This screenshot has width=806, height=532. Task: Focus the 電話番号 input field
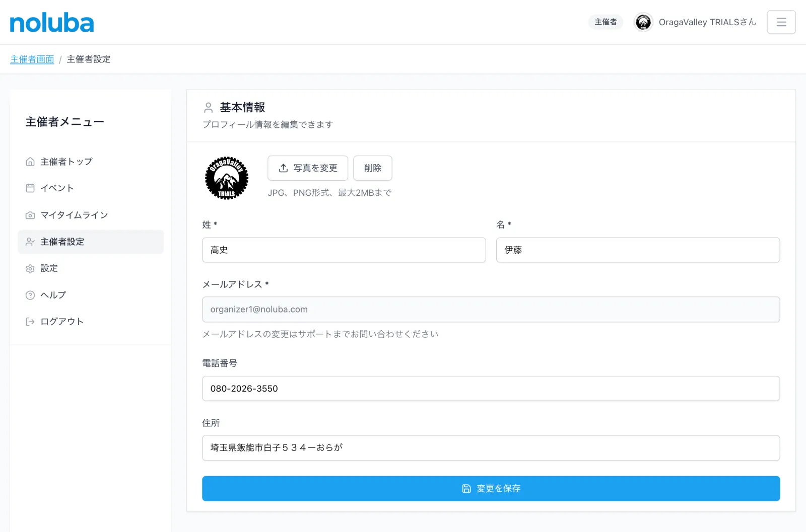491,389
